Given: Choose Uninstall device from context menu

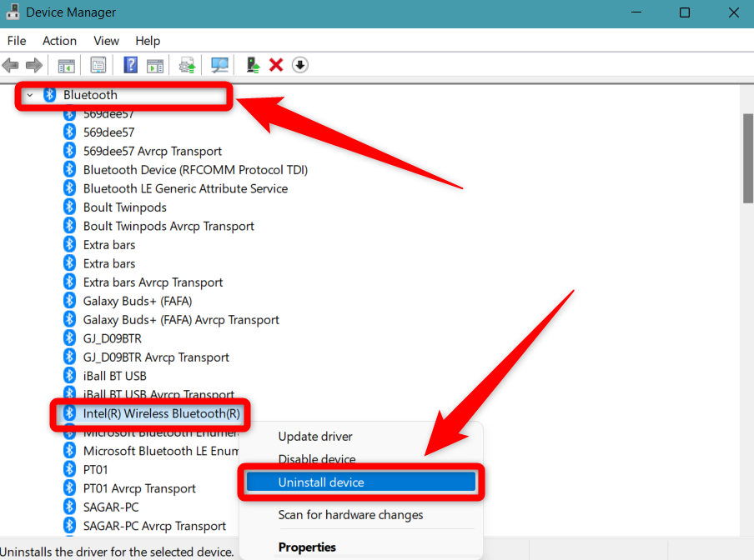Looking at the screenshot, I should click(x=321, y=482).
